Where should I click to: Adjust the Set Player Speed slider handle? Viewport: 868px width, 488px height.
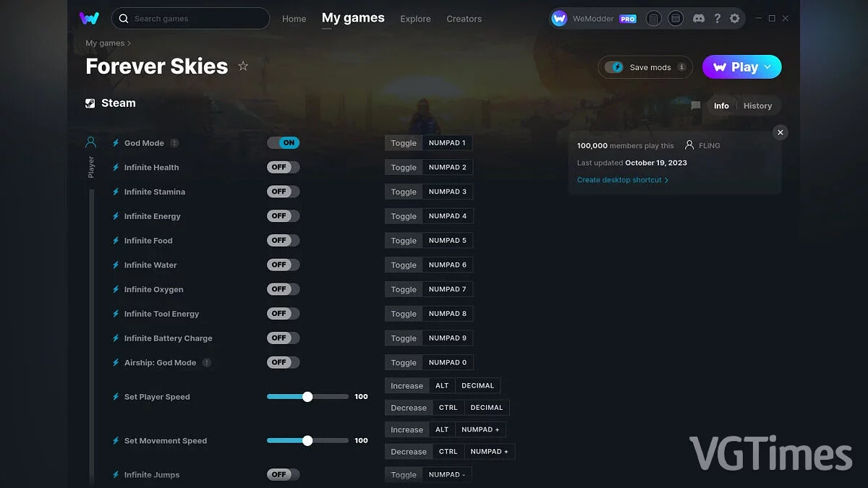click(307, 397)
